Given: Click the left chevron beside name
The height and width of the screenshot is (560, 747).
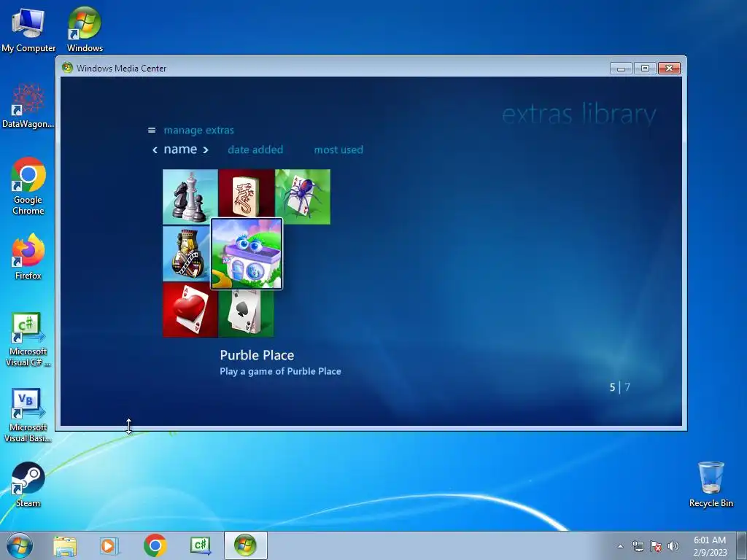Looking at the screenshot, I should pyautogui.click(x=155, y=150).
